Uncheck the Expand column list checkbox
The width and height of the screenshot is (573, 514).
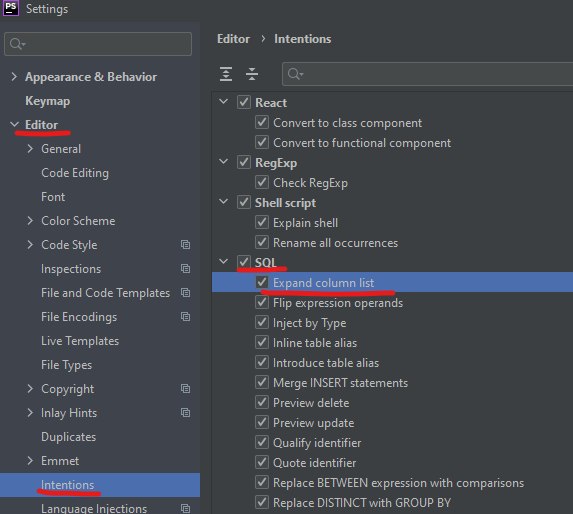pos(262,282)
